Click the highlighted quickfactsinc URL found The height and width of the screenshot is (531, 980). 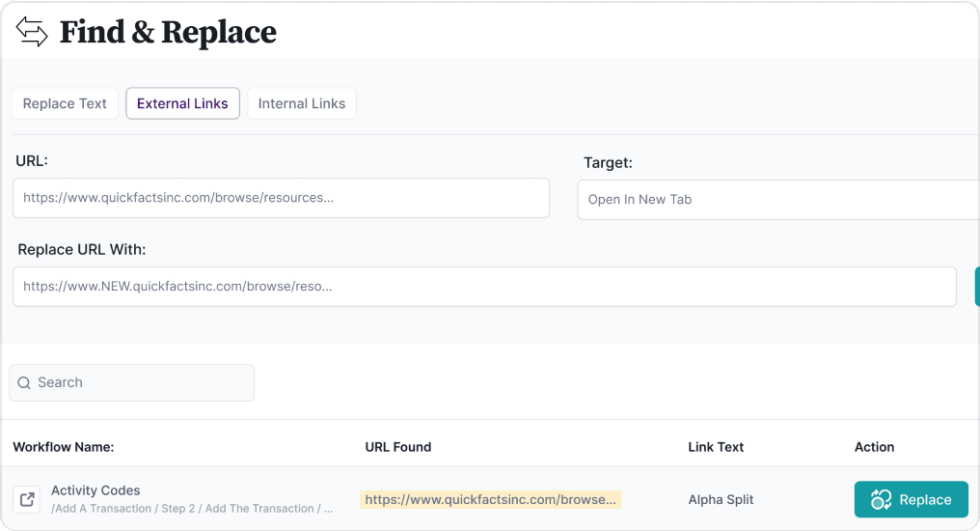490,499
